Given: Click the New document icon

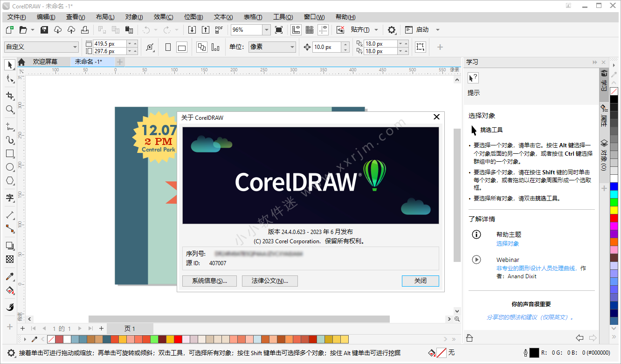Looking at the screenshot, I should (10, 30).
